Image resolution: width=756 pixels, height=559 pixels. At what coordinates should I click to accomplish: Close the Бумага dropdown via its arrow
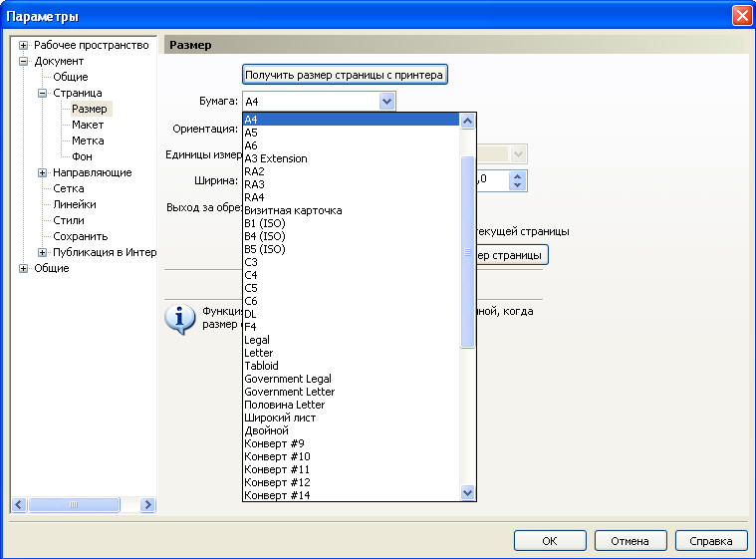pyautogui.click(x=386, y=102)
